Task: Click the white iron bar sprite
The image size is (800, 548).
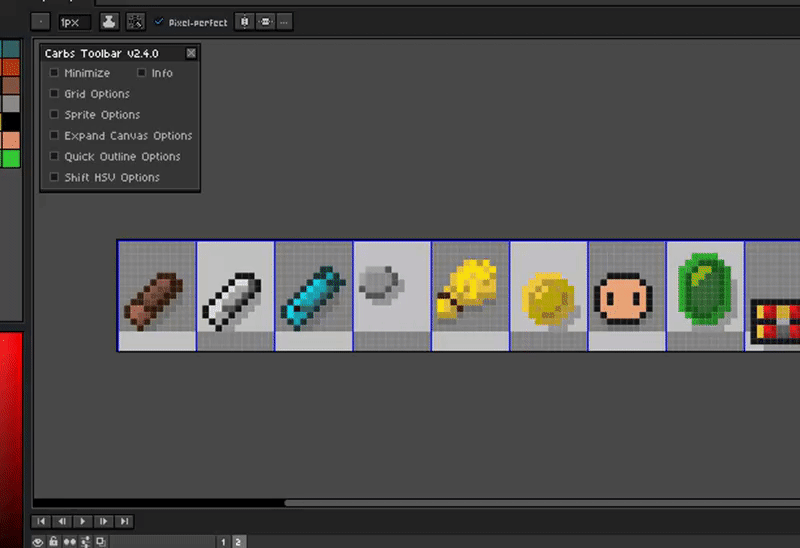Action: tap(232, 302)
